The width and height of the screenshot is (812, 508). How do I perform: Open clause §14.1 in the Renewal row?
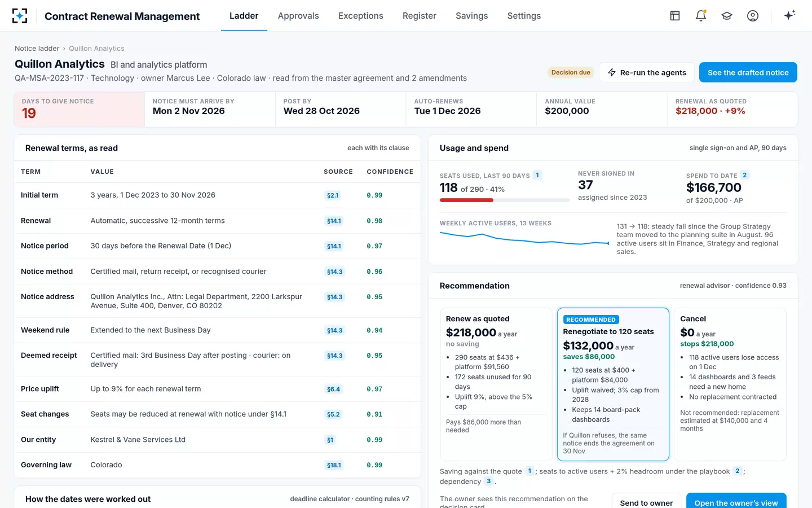point(334,221)
